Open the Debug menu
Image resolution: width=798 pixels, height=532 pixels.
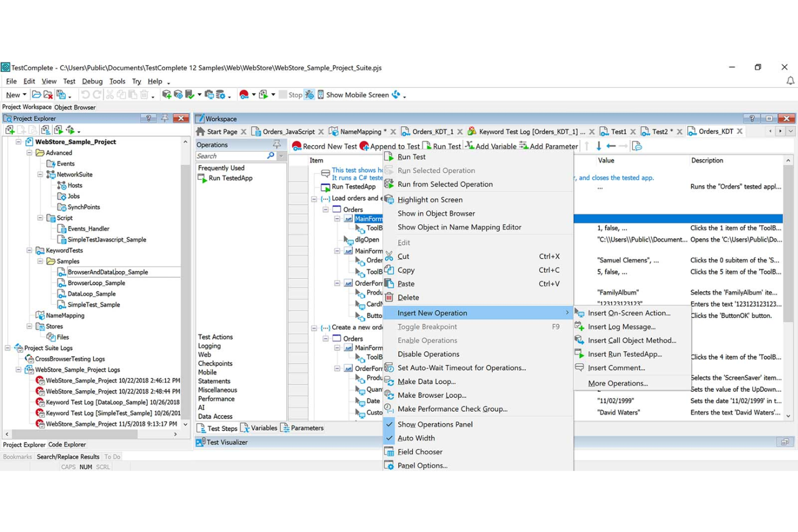(92, 81)
